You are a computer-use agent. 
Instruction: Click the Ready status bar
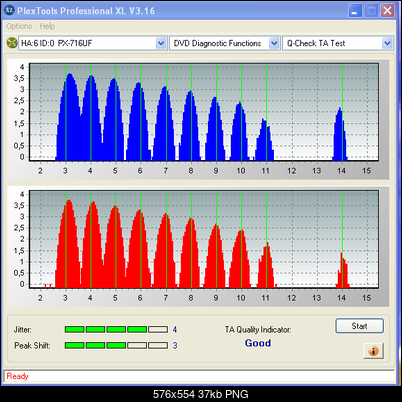pos(199,376)
